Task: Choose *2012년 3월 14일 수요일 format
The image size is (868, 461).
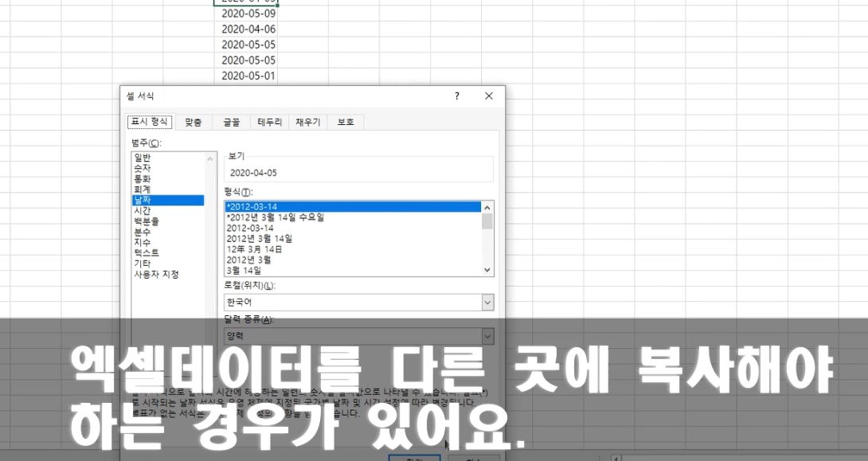Action: (x=354, y=217)
